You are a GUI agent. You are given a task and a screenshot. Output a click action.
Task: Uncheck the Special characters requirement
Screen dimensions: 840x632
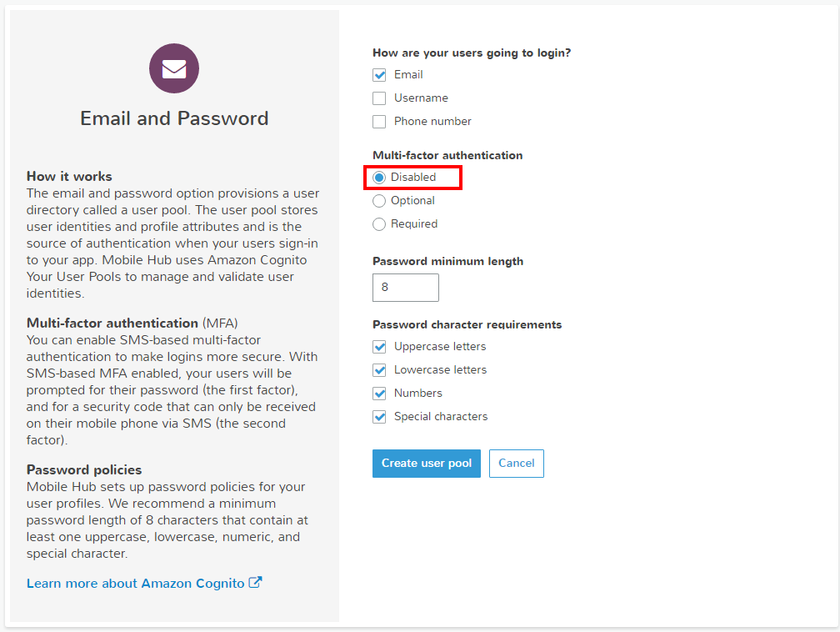click(379, 417)
